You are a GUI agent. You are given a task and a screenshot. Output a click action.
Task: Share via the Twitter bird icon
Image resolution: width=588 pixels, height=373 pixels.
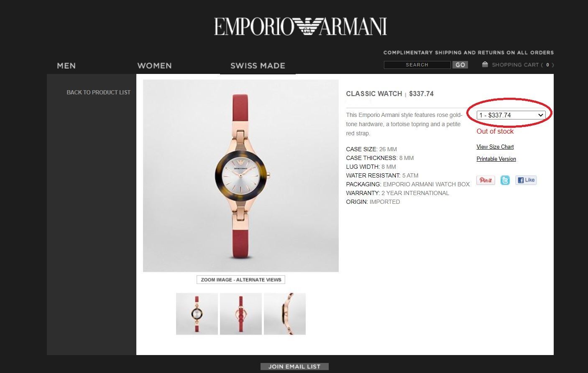click(505, 180)
